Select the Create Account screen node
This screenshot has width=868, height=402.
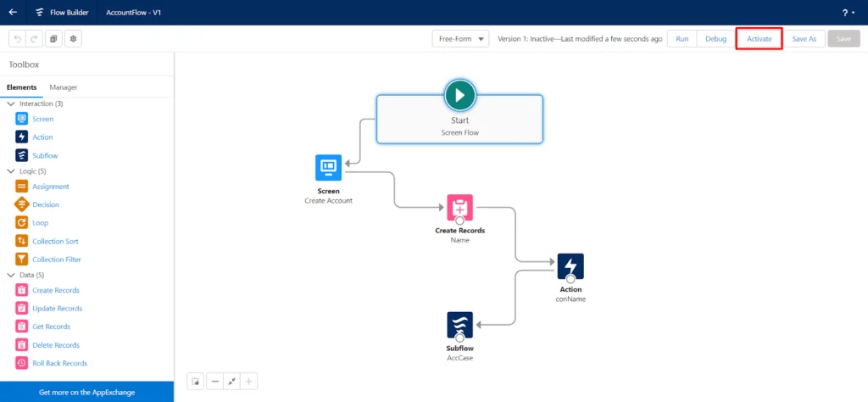pos(328,168)
